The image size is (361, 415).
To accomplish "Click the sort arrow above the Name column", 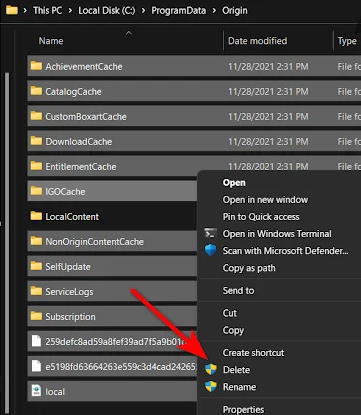I will (x=128, y=33).
